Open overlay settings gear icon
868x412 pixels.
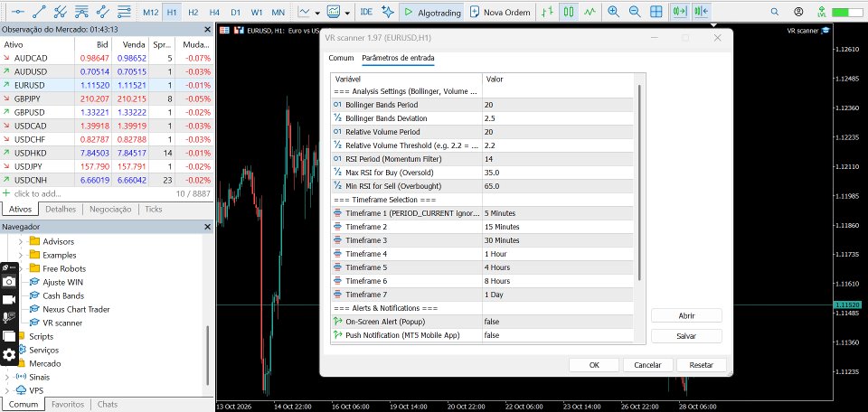9,354
